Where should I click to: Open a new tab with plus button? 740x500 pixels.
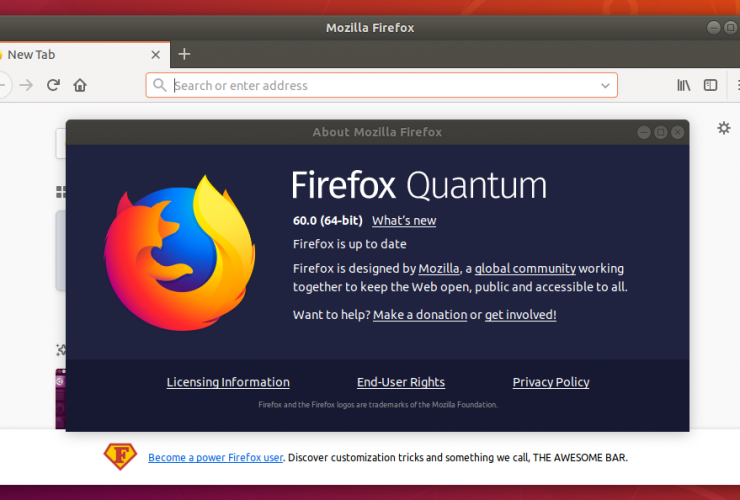click(x=184, y=54)
